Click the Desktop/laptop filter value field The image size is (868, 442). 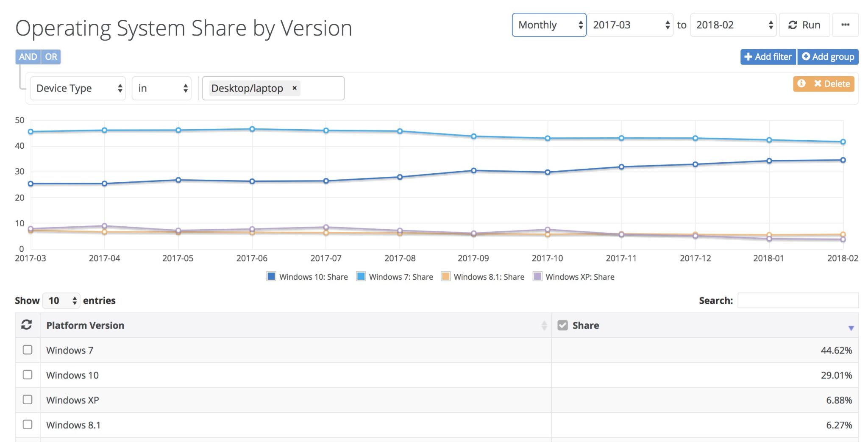[x=273, y=88]
